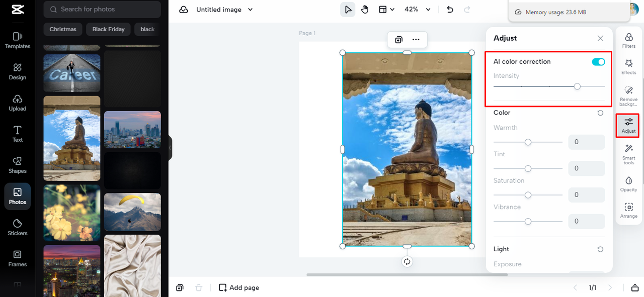Open the user profile avatar
Image resolution: width=644 pixels, height=297 pixels.
point(635,9)
